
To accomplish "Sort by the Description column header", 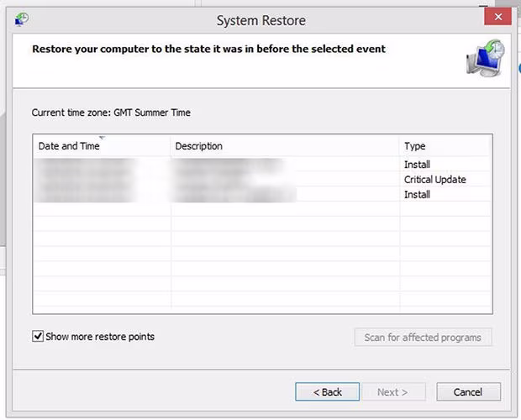I will [x=199, y=146].
